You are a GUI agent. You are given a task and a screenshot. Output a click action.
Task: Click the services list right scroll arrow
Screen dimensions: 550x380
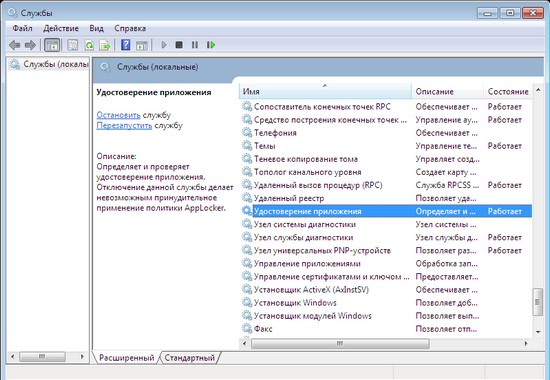[526, 344]
